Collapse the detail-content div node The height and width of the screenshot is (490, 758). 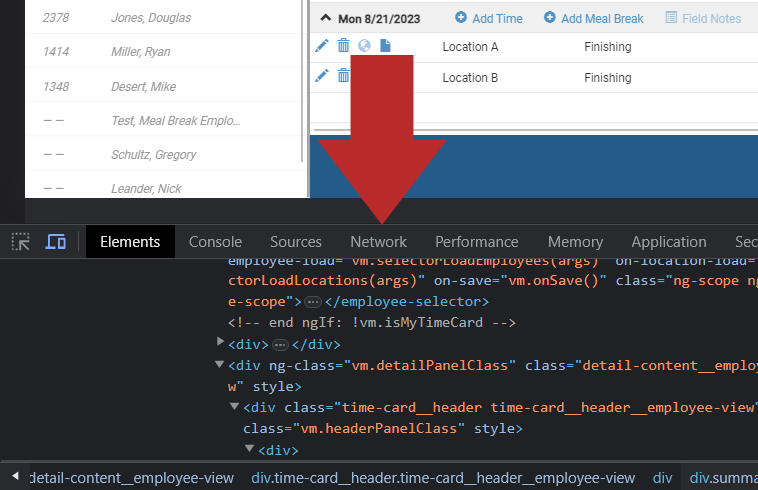tap(219, 364)
